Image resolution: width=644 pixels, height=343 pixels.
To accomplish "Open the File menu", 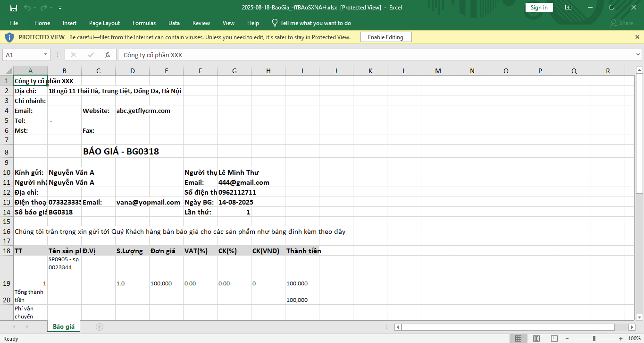I will click(x=14, y=23).
